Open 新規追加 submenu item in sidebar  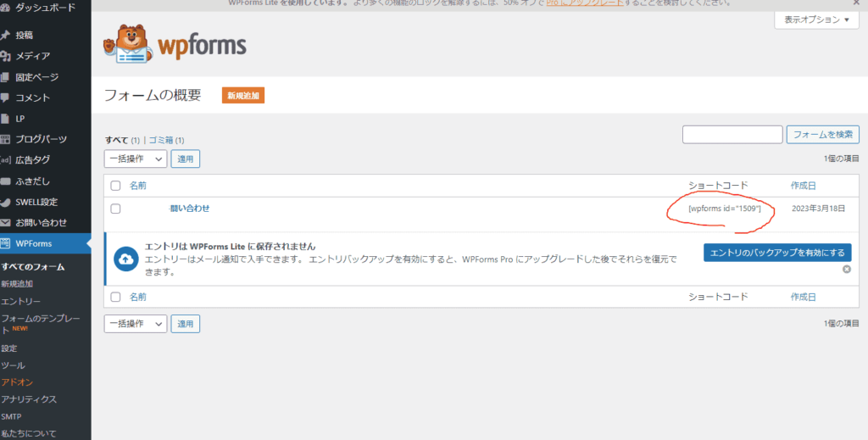point(17,284)
